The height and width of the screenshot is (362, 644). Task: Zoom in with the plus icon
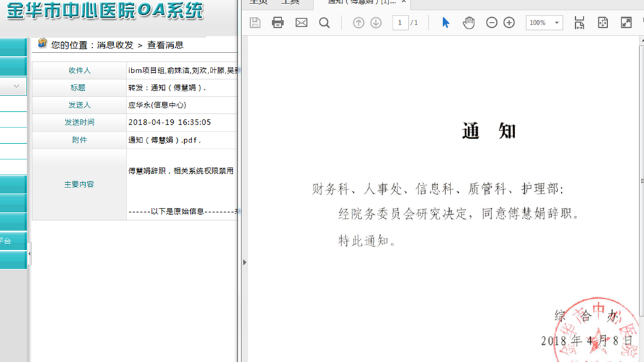[509, 22]
